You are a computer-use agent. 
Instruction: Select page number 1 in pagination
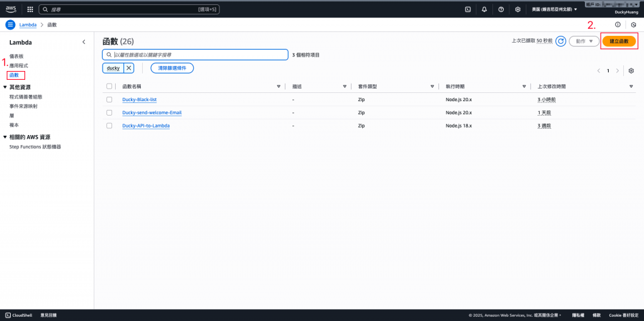tap(608, 70)
